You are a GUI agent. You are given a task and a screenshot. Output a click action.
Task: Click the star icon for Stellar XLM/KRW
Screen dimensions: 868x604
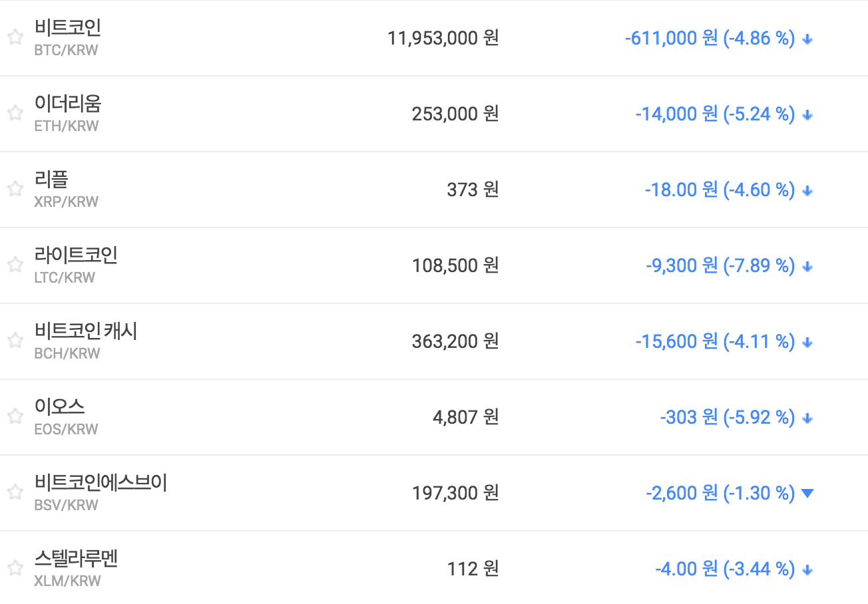point(15,569)
